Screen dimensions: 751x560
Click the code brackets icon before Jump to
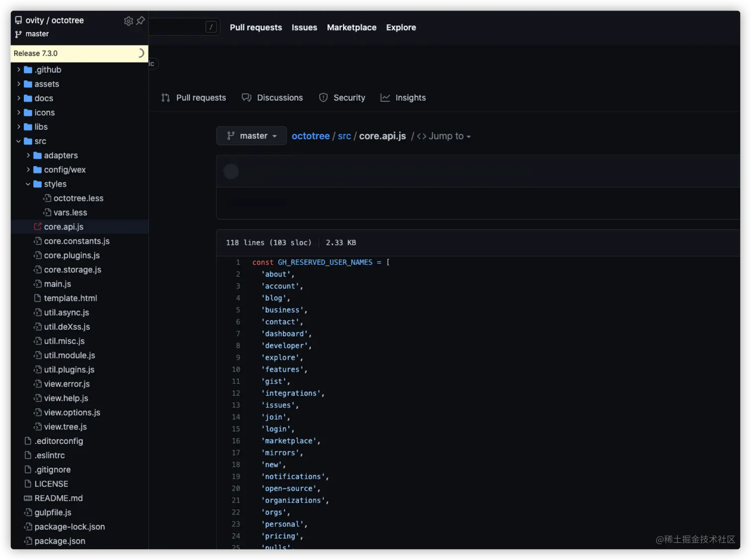[422, 136]
